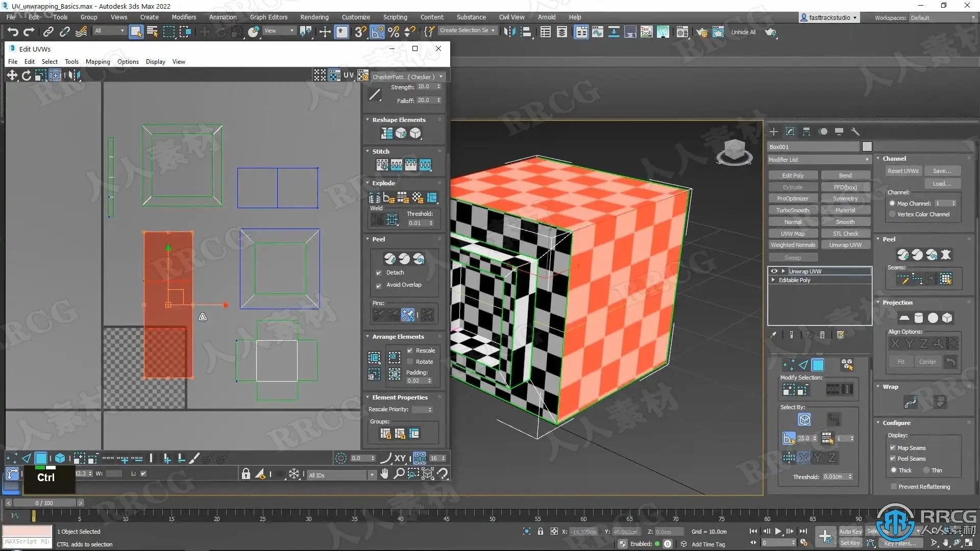Disable the Detach checkbox in Peel
This screenshot has height=551, width=980.
379,273
